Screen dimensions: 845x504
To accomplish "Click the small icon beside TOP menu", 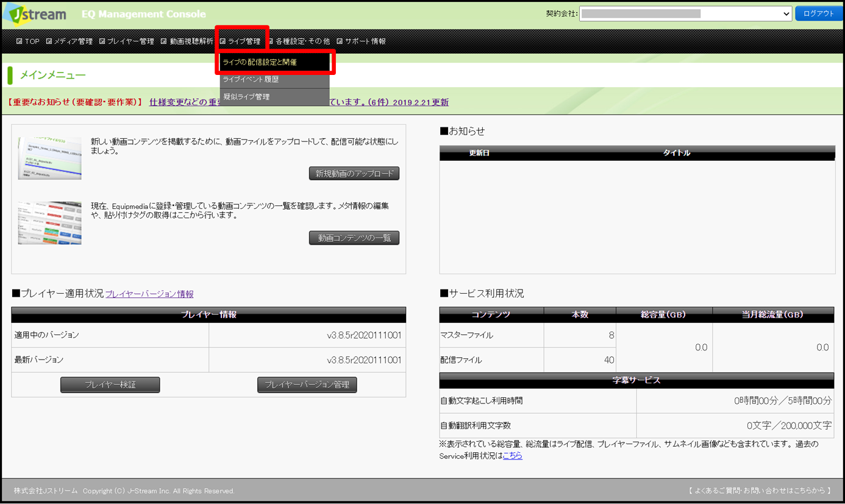I will point(19,41).
